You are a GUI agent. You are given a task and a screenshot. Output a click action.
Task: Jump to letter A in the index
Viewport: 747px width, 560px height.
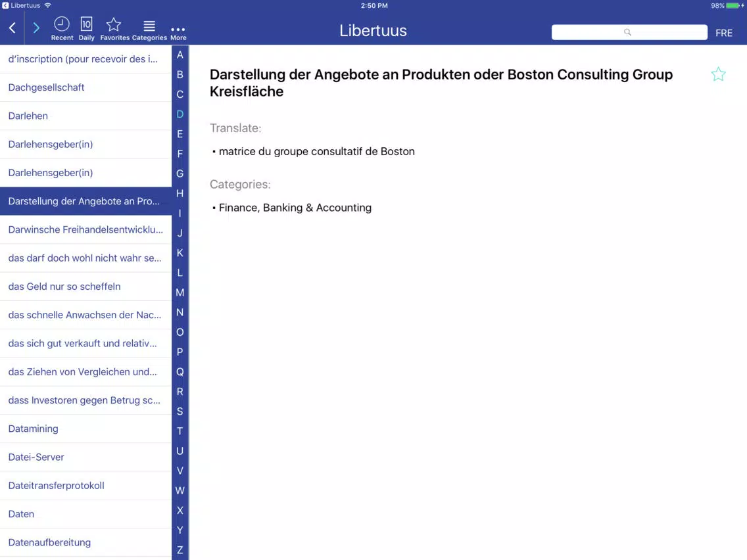180,55
